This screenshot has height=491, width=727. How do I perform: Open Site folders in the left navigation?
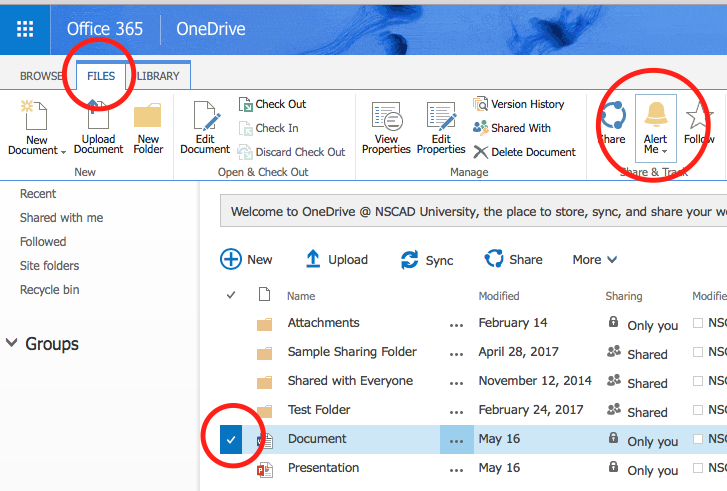(50, 266)
